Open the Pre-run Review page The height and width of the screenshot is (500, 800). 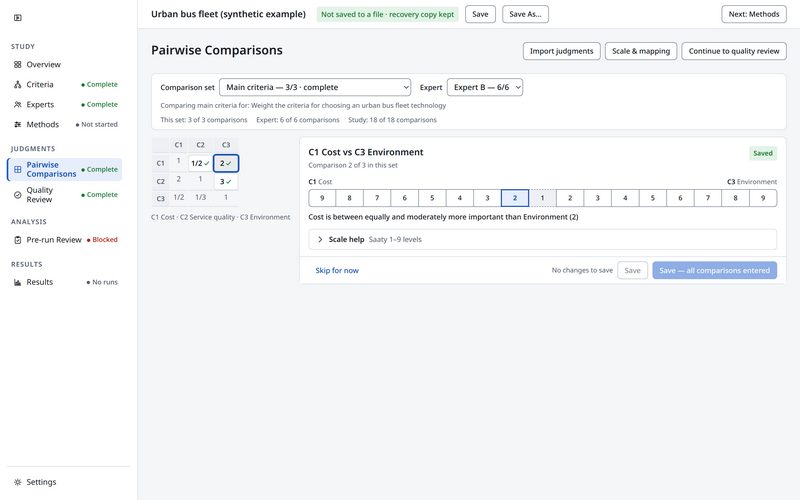click(65, 240)
